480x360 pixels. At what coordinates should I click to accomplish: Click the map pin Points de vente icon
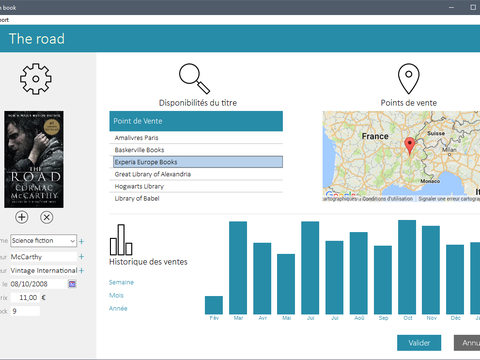point(409,79)
